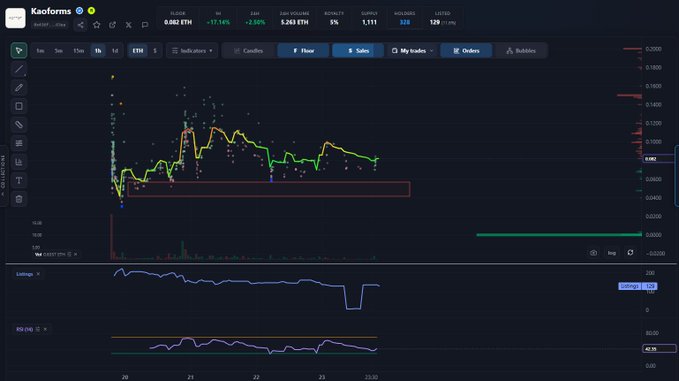Select the range chart tool in sidebar
The width and height of the screenshot is (679, 381).
tap(19, 162)
